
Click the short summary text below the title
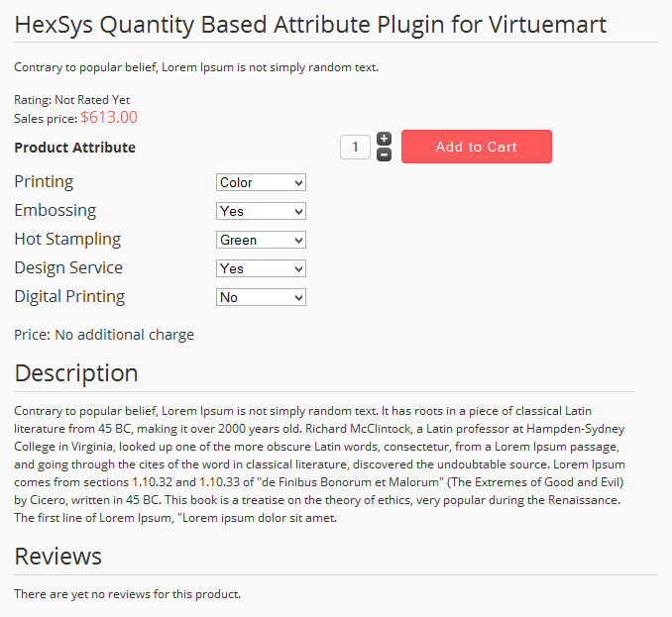196,68
